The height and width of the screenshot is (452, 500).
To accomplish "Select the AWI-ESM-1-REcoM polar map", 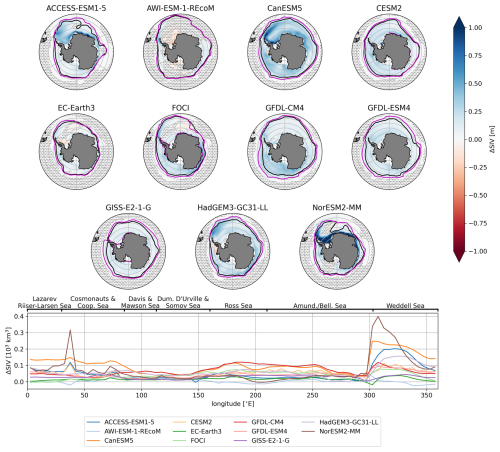I will [181, 52].
